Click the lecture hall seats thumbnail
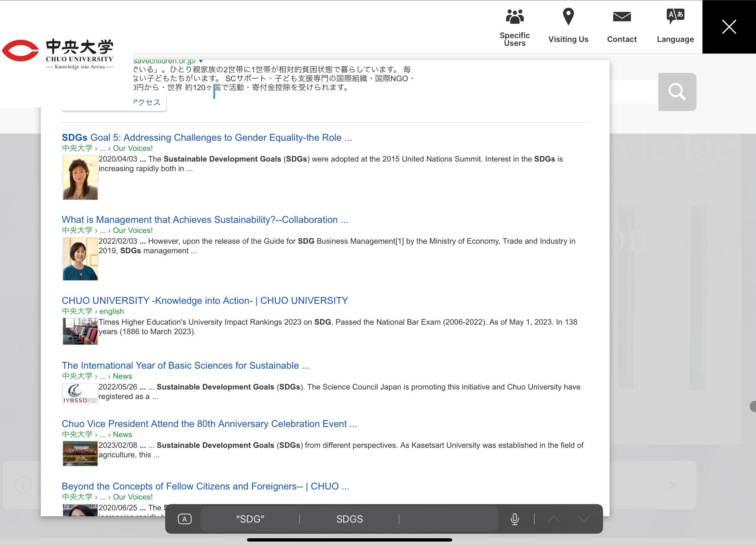Image resolution: width=756 pixels, height=546 pixels. [80, 331]
